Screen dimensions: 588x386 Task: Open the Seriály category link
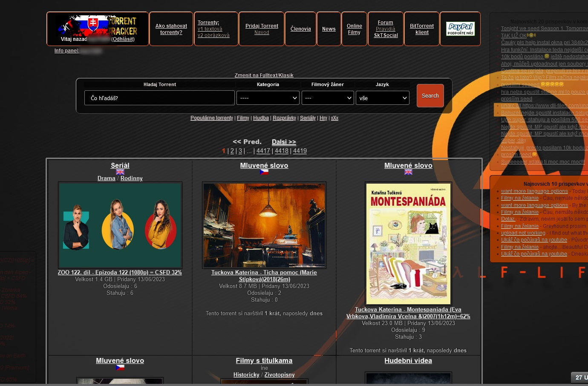[x=308, y=118]
